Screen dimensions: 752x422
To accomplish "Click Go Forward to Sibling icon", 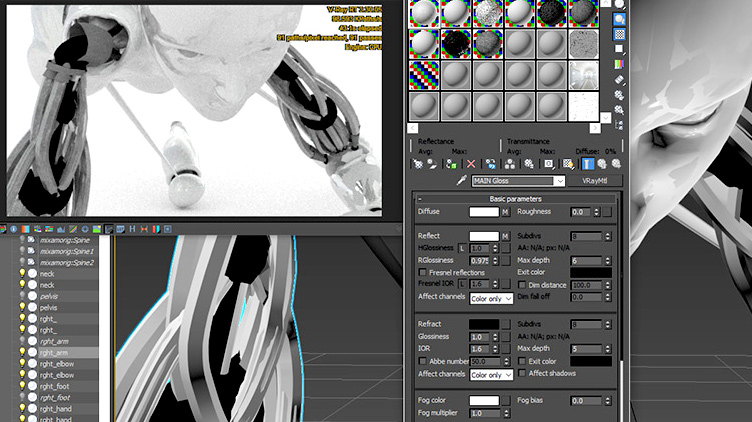I will (x=616, y=164).
